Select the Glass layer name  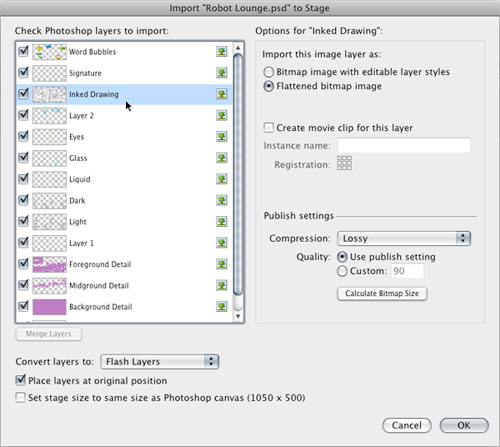click(x=78, y=158)
